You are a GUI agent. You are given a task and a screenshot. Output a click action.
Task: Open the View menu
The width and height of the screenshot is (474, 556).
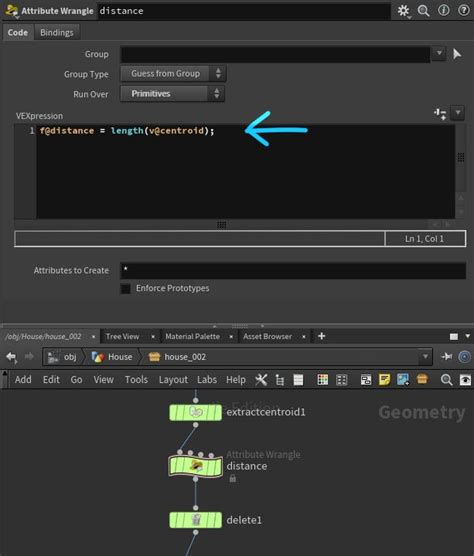[x=103, y=380]
